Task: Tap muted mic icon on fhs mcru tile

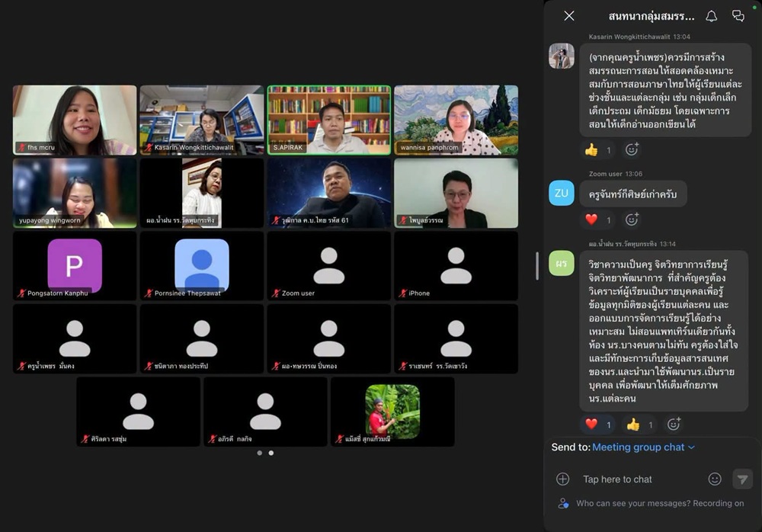Action: coord(22,147)
